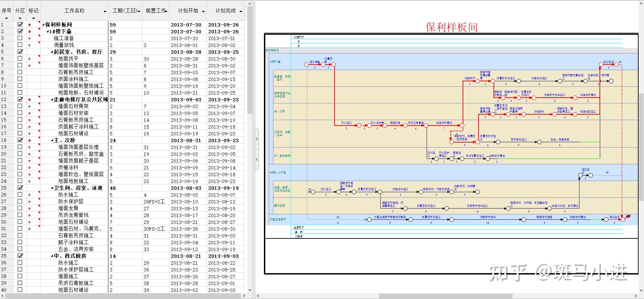Click the 保利样板间 title in the diagram
The width and height of the screenshot is (644, 299).
click(x=451, y=27)
